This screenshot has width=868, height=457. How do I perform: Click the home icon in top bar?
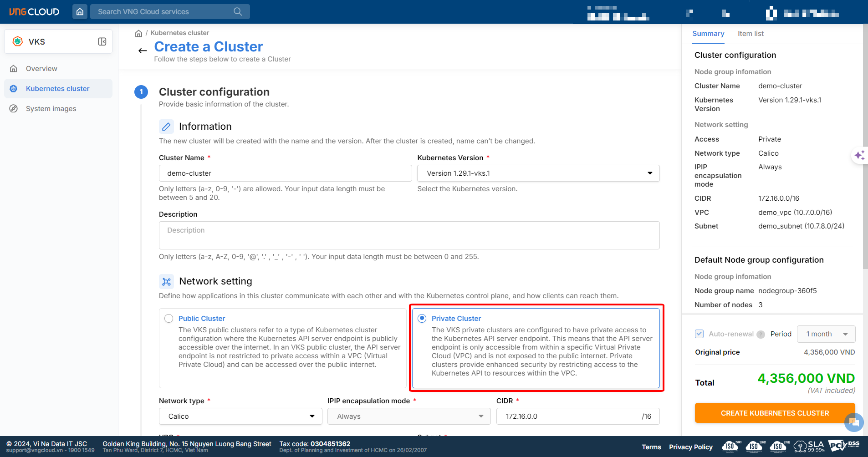point(80,12)
